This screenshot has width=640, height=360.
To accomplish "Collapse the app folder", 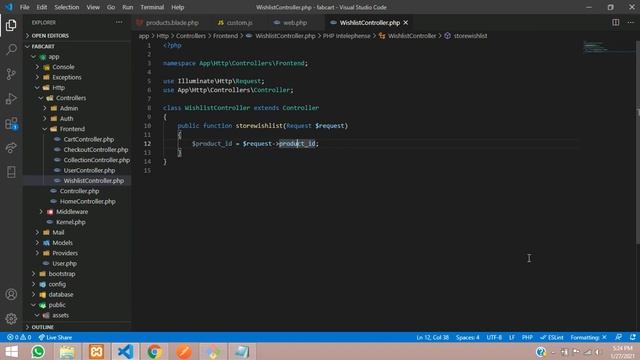I will coord(54,57).
